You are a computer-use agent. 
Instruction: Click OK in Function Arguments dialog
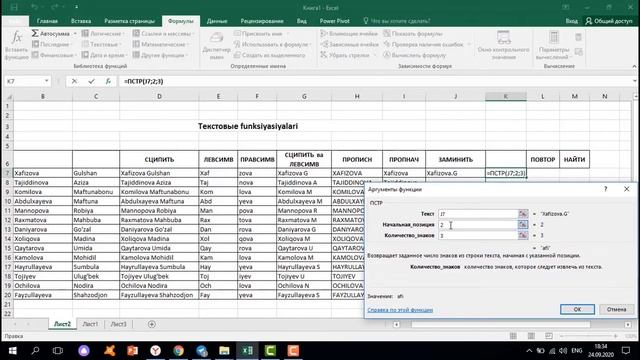click(x=577, y=309)
